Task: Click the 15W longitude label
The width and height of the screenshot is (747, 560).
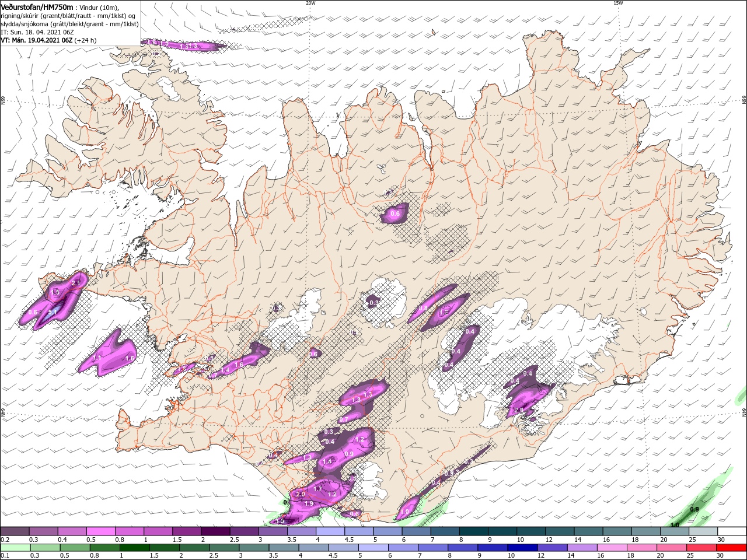Action: click(617, 3)
